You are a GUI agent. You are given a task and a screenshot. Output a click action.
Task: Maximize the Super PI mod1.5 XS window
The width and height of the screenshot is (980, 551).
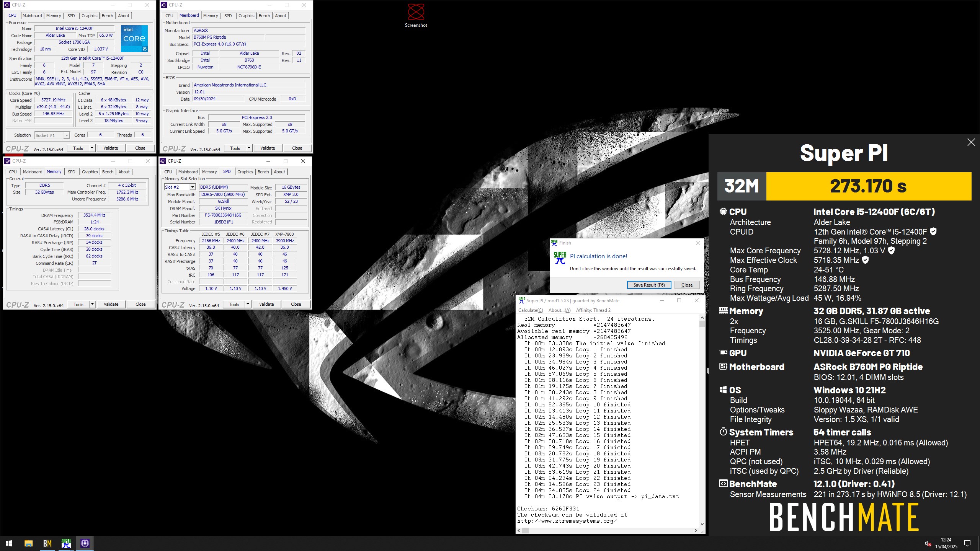[679, 300]
